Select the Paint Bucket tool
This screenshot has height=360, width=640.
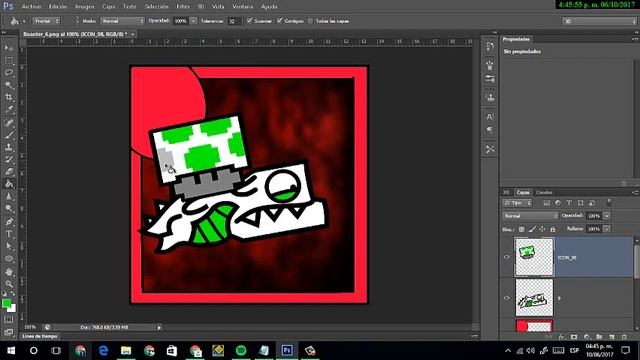point(9,184)
